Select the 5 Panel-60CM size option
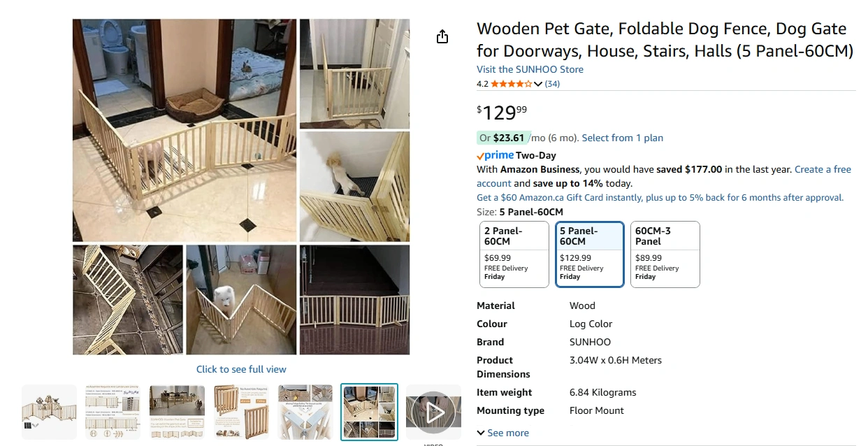Image resolution: width=868 pixels, height=446 pixels. pyautogui.click(x=589, y=254)
